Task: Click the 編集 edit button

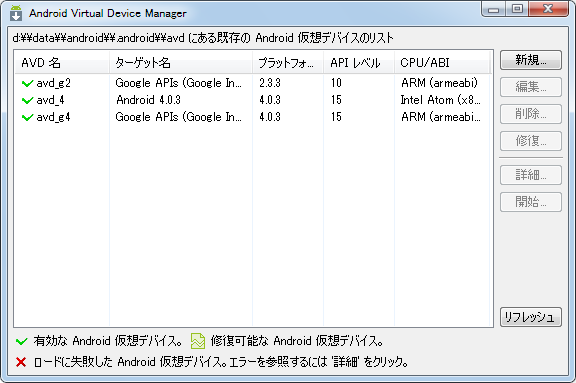Action: click(530, 87)
